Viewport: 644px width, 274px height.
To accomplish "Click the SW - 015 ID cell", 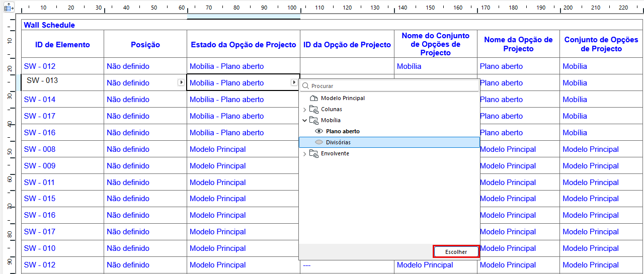I will (62, 199).
